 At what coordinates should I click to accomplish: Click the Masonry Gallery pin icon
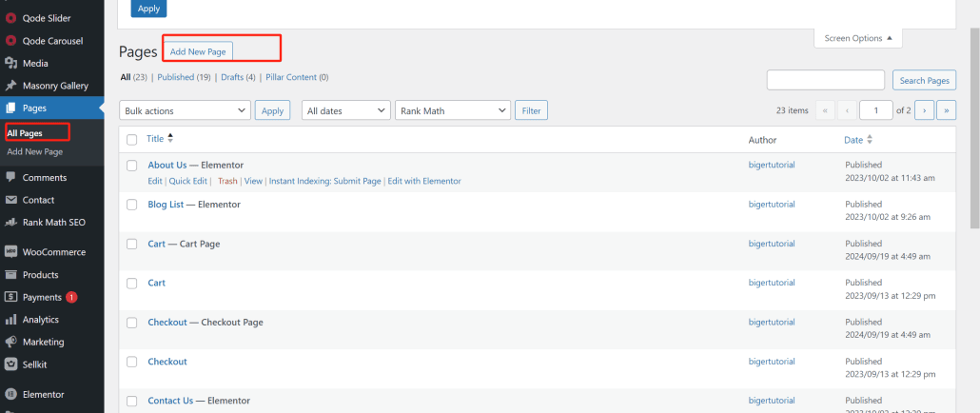point(10,86)
